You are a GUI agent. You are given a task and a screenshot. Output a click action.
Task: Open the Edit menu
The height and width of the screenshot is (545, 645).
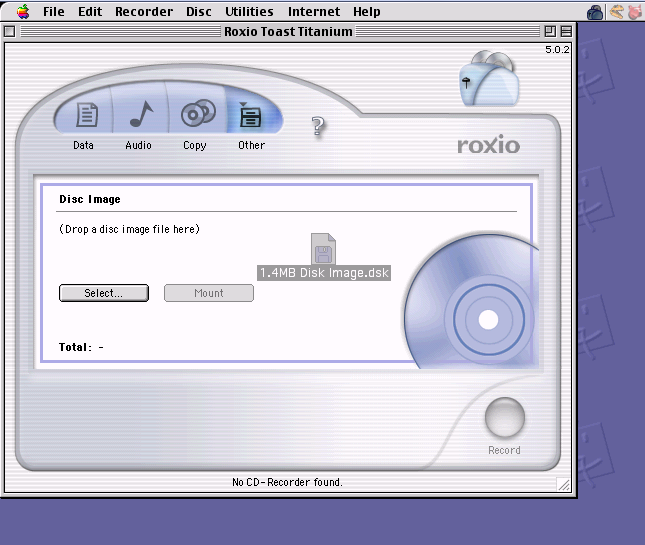(x=90, y=12)
